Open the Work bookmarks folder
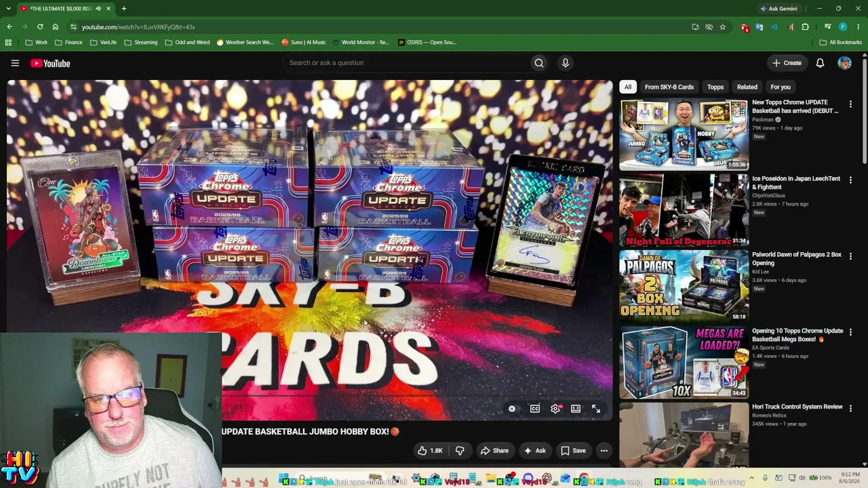 [37, 42]
